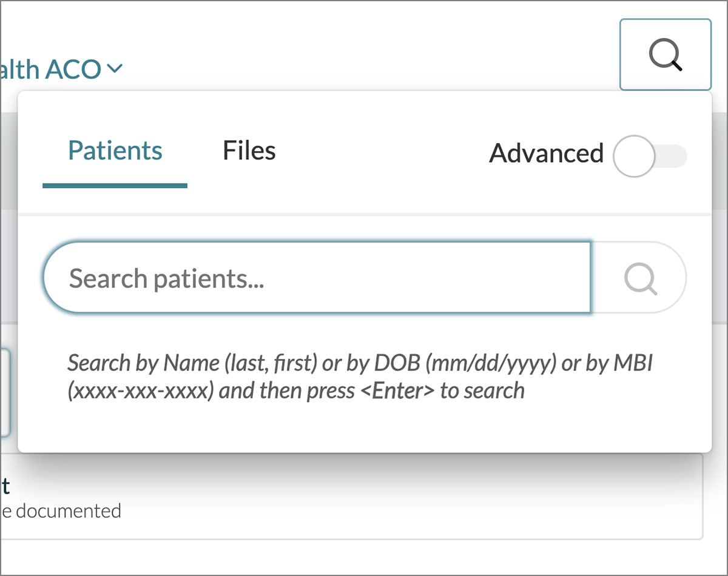Click the "Search patients..." placeholder text

(166, 278)
